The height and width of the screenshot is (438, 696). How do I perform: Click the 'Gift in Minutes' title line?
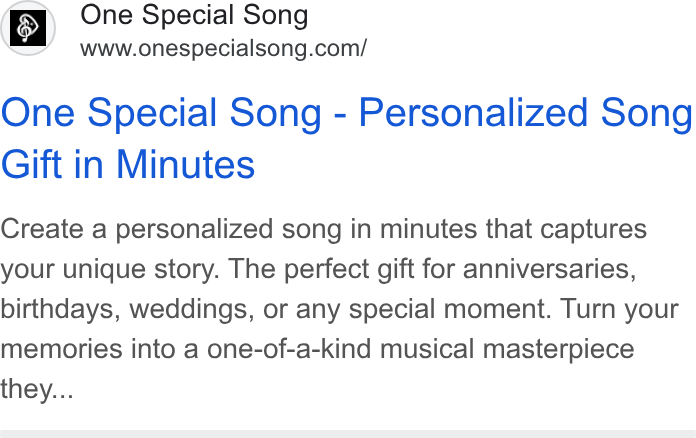click(x=128, y=165)
